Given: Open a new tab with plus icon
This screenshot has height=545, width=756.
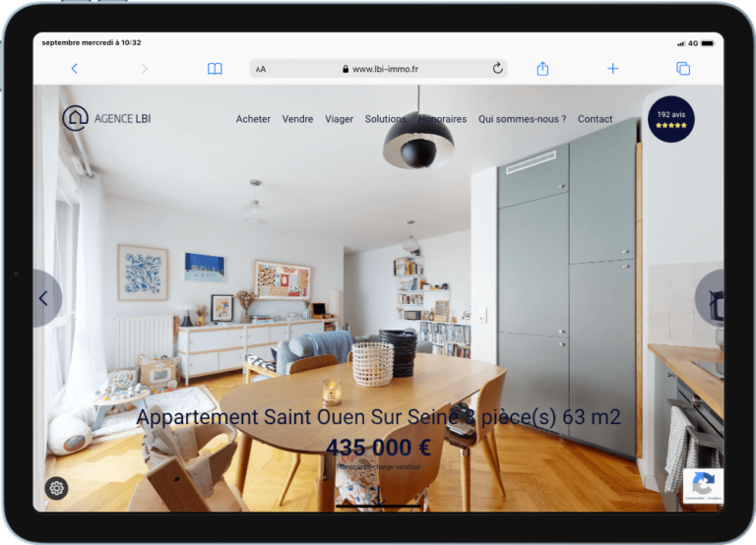Looking at the screenshot, I should tap(612, 69).
